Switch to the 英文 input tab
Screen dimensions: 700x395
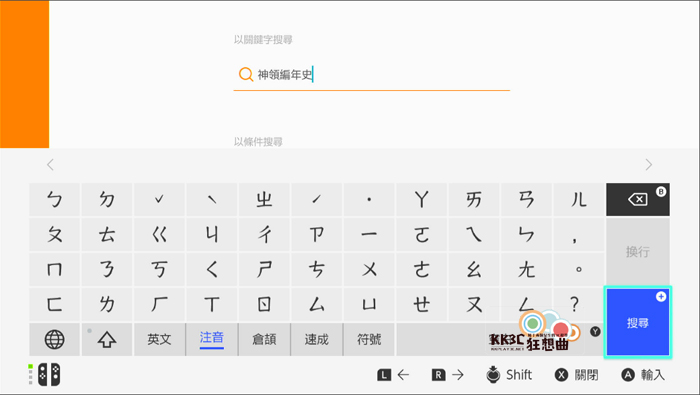click(x=159, y=339)
